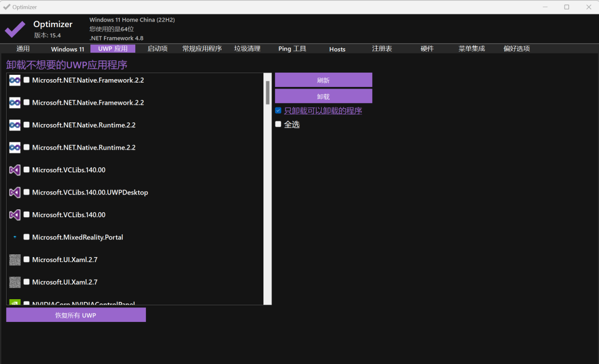Click the .NET Framework 4.8 text
The height and width of the screenshot is (364, 599).
coord(116,38)
